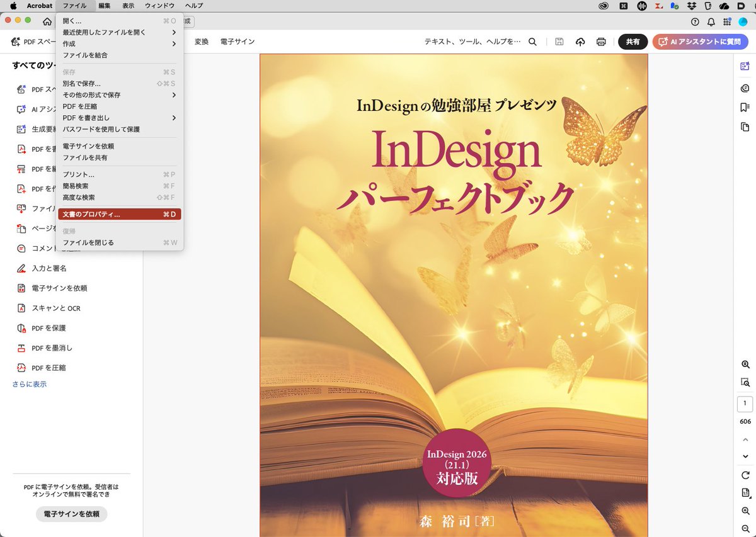Open the page thumbnails icon in right rail
This screenshot has height=537, width=756.
pos(745,127)
